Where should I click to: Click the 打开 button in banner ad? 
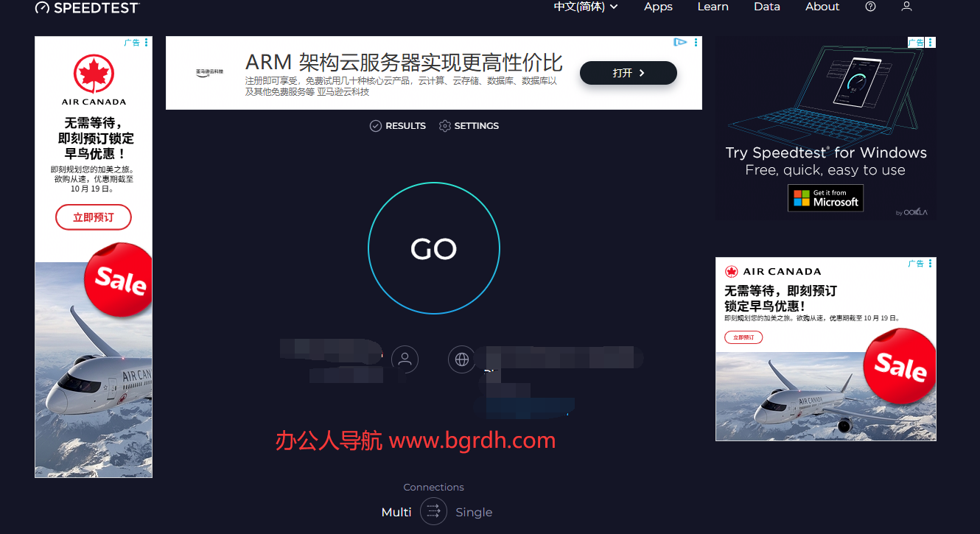pos(628,73)
